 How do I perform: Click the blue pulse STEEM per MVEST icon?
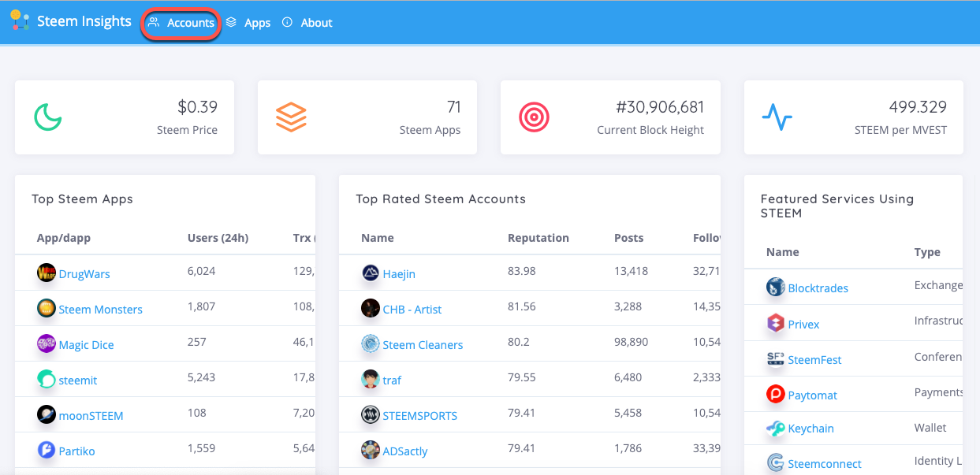[777, 117]
